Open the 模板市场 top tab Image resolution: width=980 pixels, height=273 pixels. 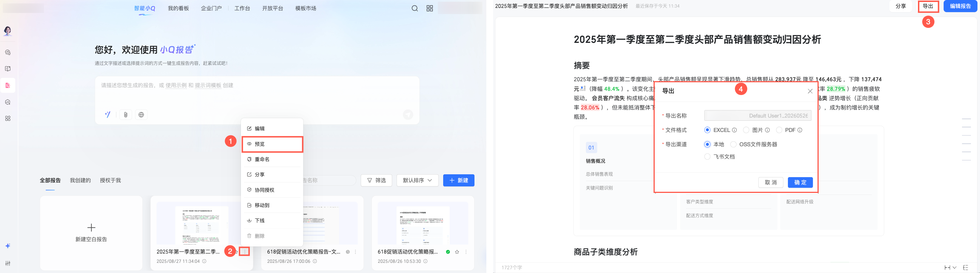tap(306, 8)
